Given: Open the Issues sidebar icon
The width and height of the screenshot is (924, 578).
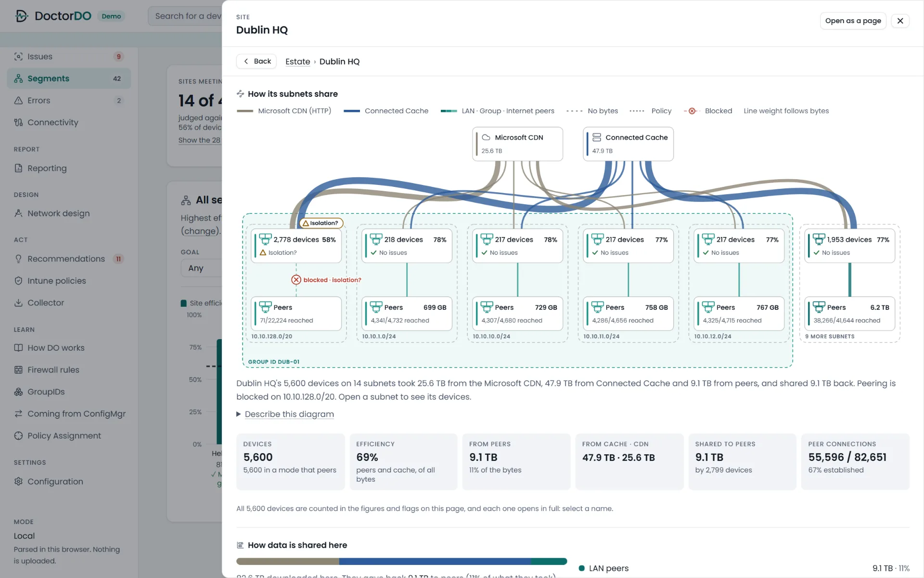Looking at the screenshot, I should [18, 56].
